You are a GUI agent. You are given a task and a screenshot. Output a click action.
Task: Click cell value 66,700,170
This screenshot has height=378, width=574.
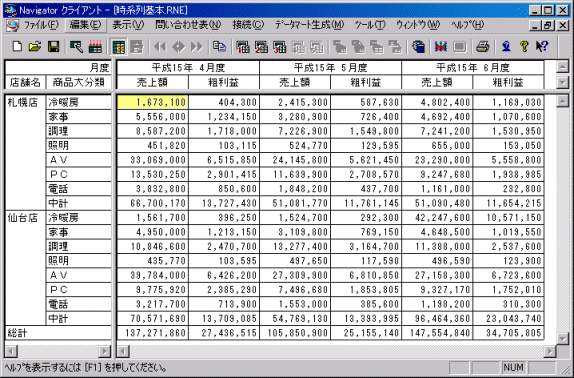(153, 203)
